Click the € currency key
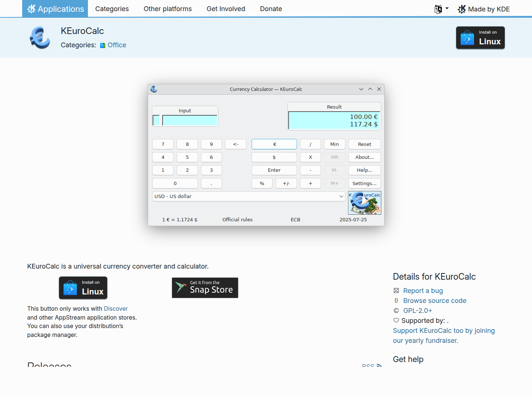The width and height of the screenshot is (532, 399). tap(274, 144)
